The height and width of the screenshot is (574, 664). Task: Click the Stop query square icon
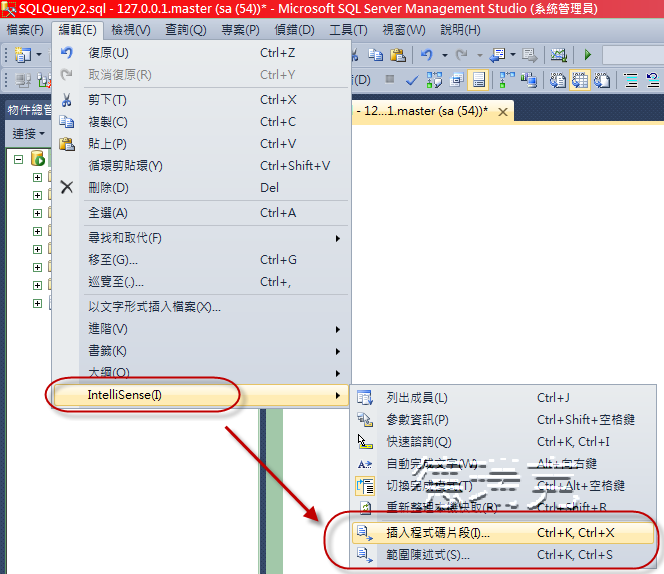(390, 79)
